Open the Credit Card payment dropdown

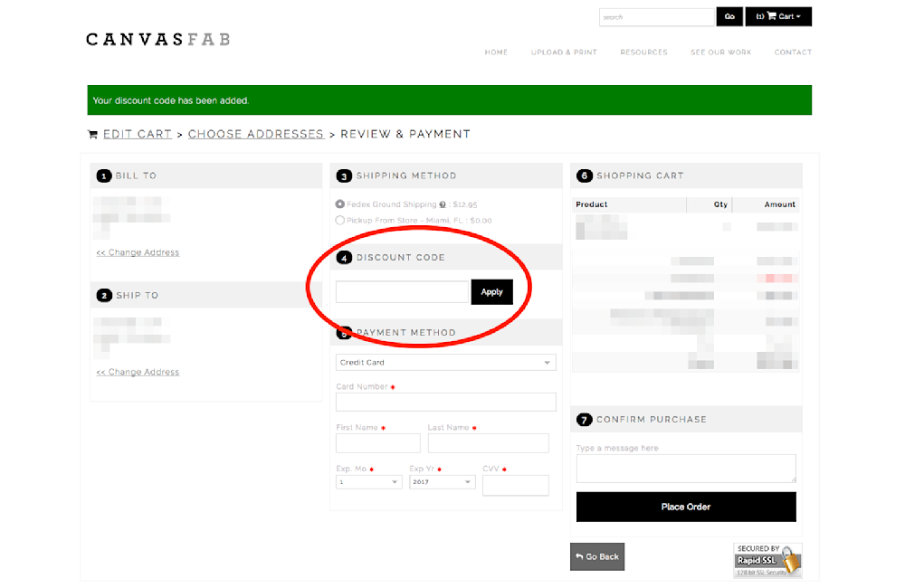445,363
